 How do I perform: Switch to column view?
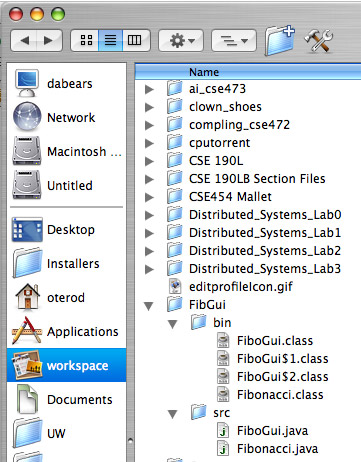click(x=135, y=41)
